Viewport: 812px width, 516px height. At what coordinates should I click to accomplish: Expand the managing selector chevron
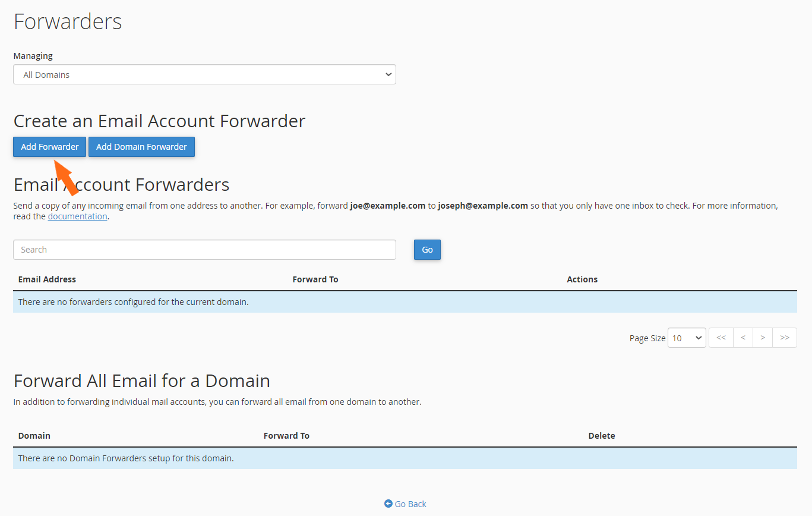[x=389, y=74]
